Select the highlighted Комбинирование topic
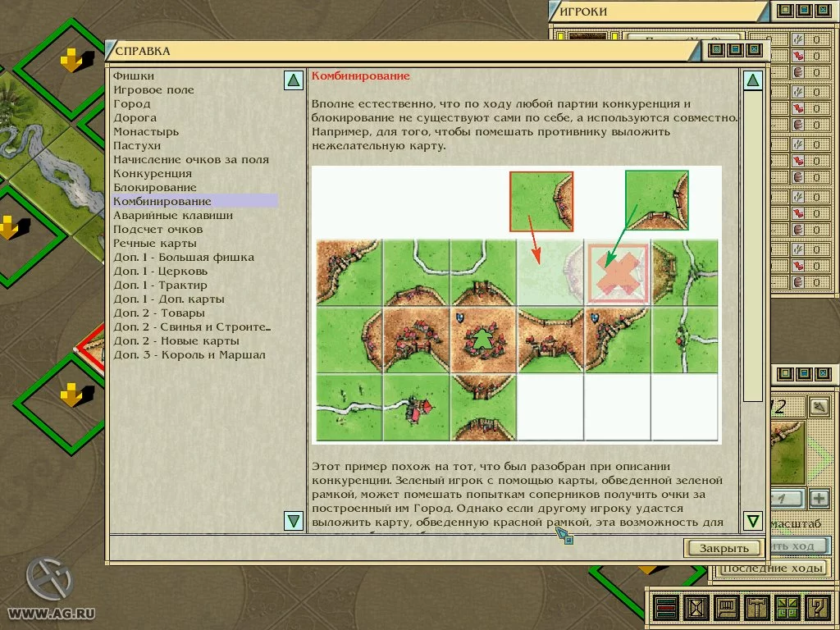The image size is (840, 630). (194, 202)
